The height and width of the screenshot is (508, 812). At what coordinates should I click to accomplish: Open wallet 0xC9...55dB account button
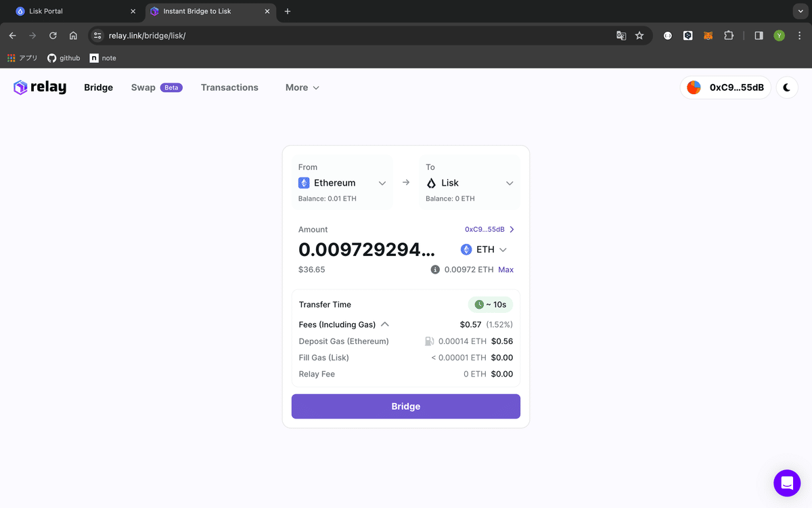pyautogui.click(x=725, y=87)
